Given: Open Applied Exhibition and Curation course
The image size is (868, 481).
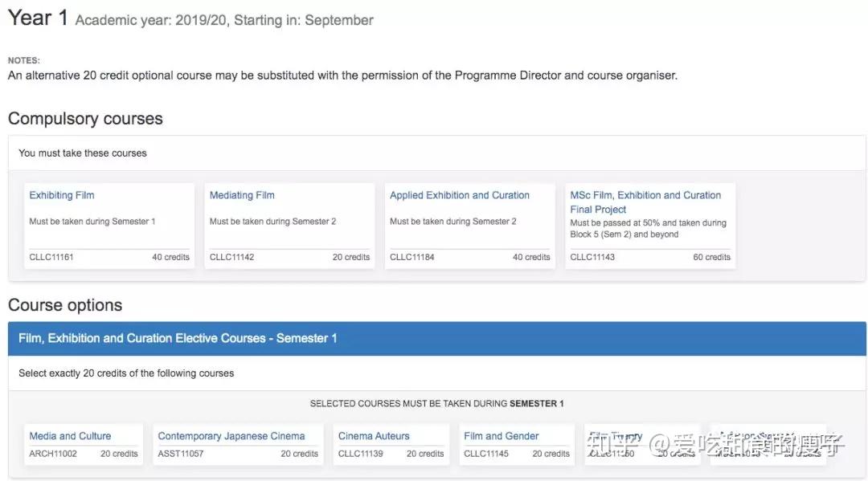Looking at the screenshot, I should tap(460, 195).
